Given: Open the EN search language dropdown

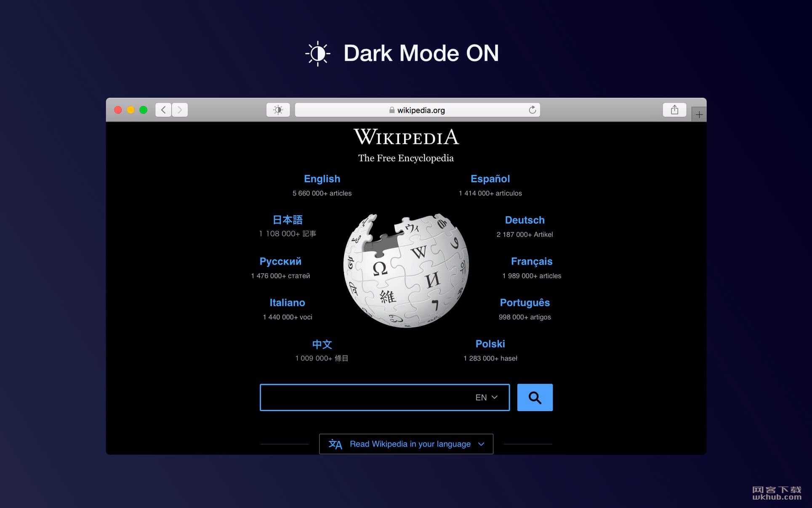Looking at the screenshot, I should point(486,397).
